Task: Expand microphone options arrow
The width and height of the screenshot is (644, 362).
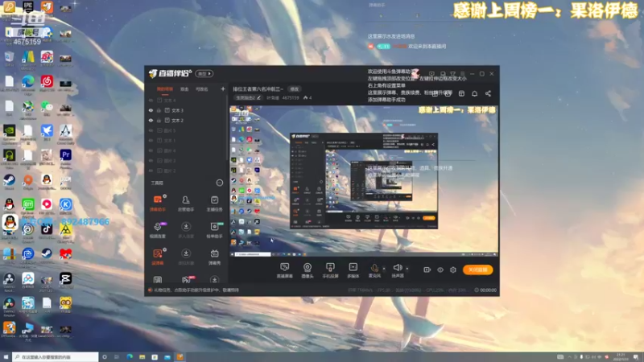Action: [384, 269]
